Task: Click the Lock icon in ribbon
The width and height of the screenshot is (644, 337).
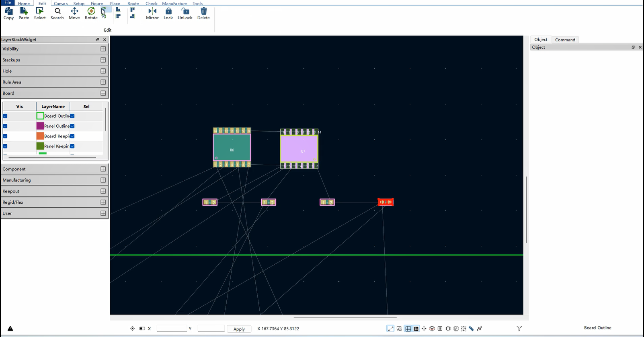Action: click(168, 13)
